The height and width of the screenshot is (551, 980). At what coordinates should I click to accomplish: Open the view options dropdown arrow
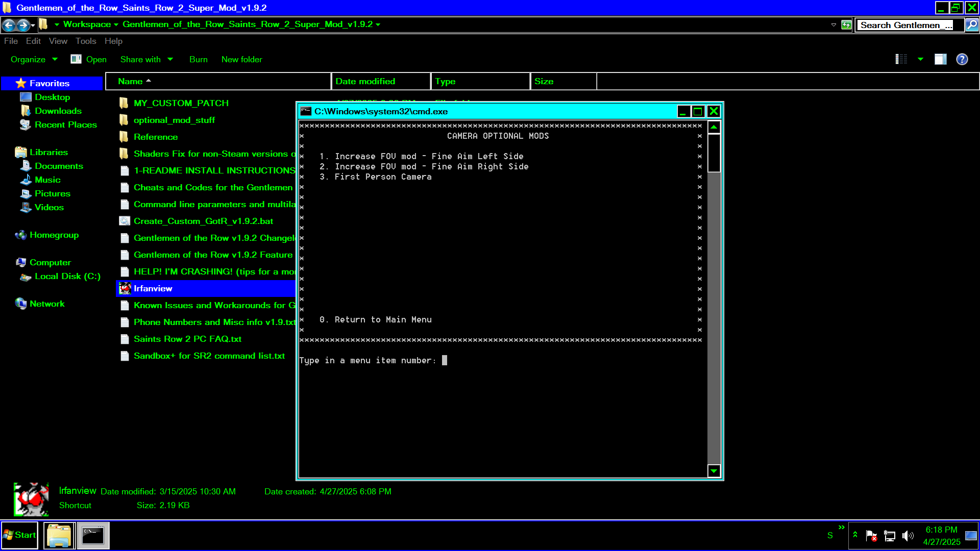920,60
